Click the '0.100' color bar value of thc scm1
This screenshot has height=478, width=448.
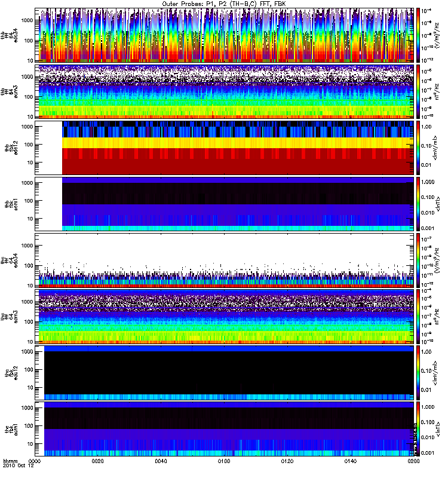click(428, 422)
